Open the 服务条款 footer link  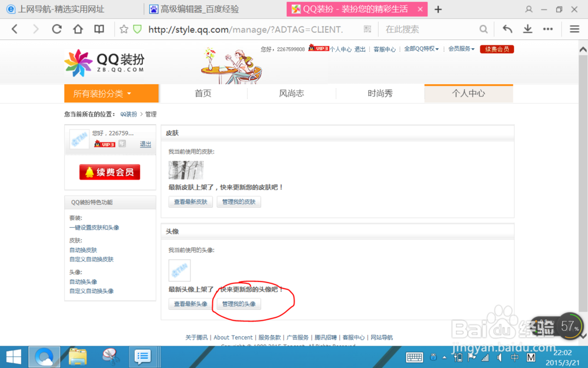(270, 337)
